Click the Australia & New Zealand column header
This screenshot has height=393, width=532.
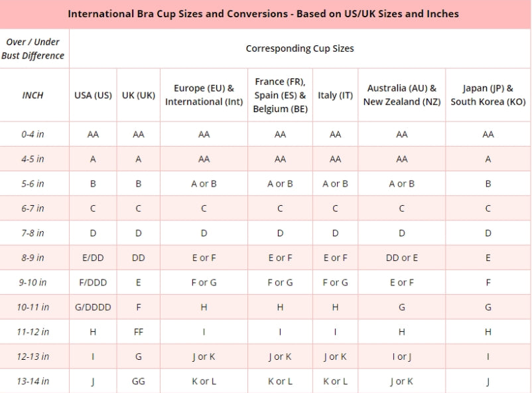(x=402, y=95)
